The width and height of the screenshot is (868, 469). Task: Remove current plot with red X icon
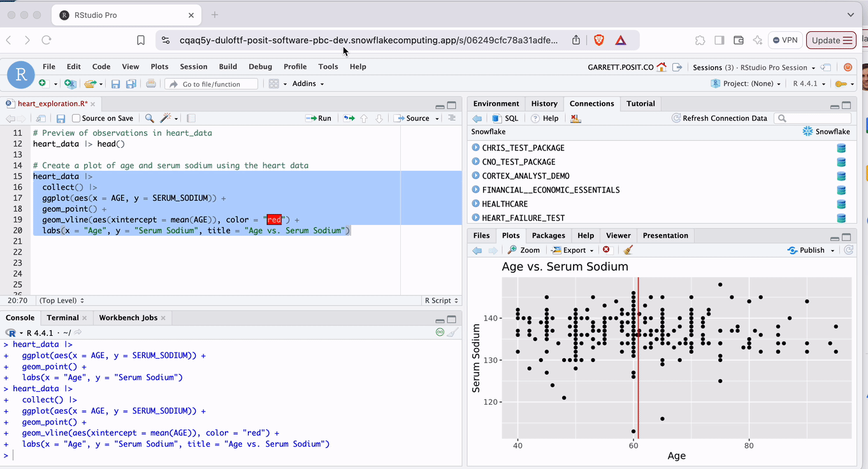point(606,250)
